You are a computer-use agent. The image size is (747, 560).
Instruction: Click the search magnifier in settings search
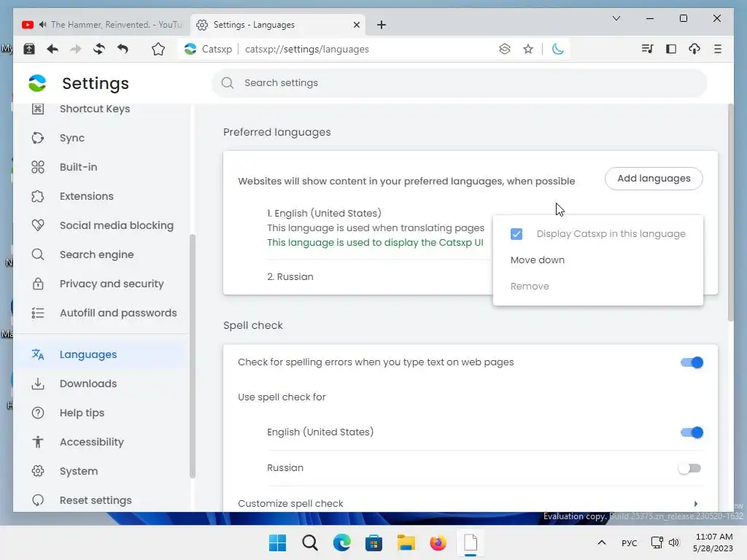tap(228, 83)
